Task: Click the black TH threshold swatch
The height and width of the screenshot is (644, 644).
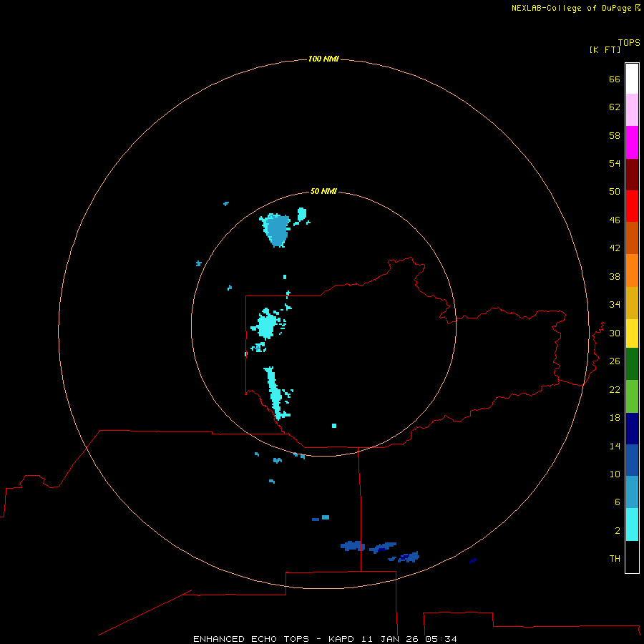Action: coord(632,557)
